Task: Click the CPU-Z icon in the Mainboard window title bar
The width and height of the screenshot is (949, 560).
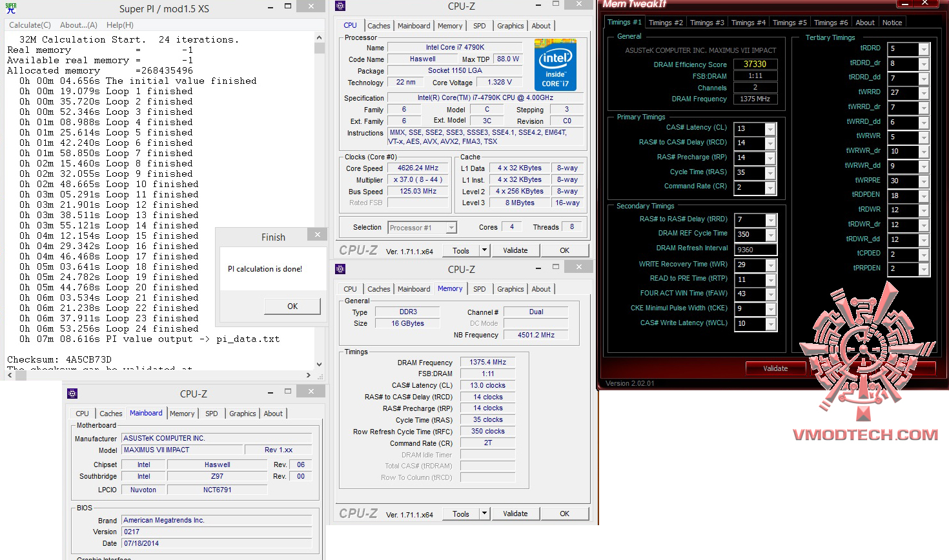Action: [72, 393]
